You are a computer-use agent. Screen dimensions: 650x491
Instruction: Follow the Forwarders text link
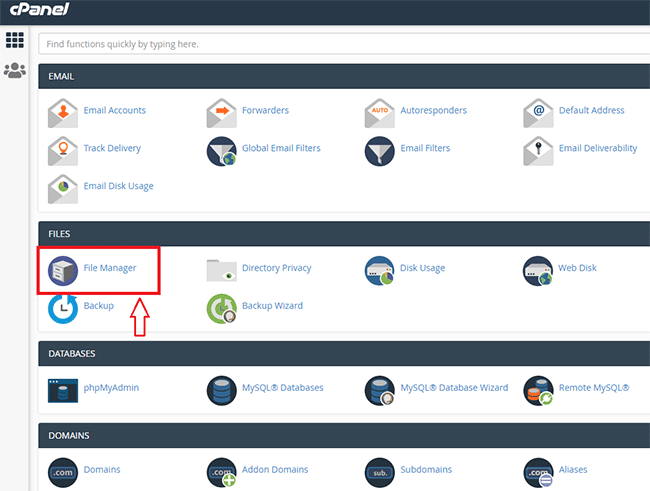265,110
